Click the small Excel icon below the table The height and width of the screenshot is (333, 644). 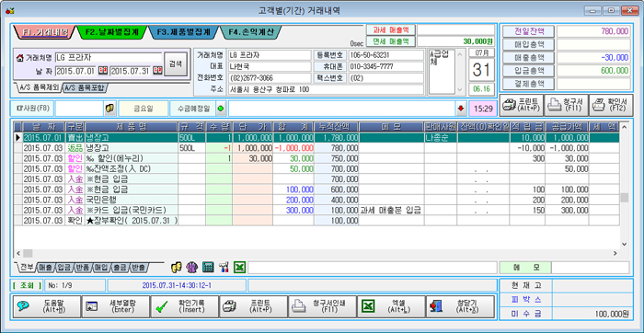tap(239, 268)
